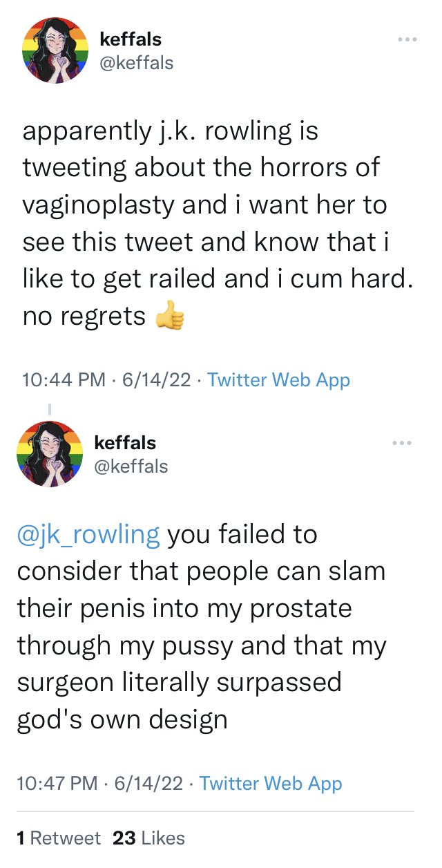Open the 10:44 PM timestamp link
The image size is (442, 868).
(64, 380)
